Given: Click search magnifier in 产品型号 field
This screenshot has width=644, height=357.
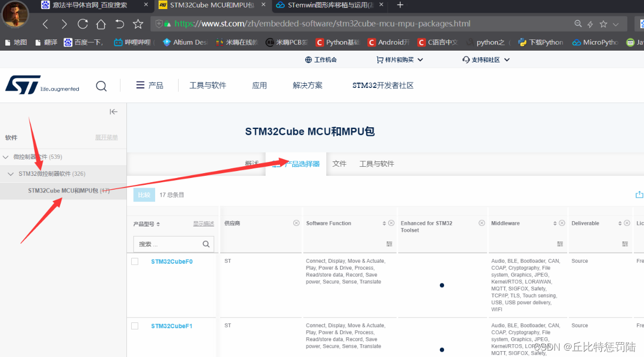Looking at the screenshot, I should [206, 244].
